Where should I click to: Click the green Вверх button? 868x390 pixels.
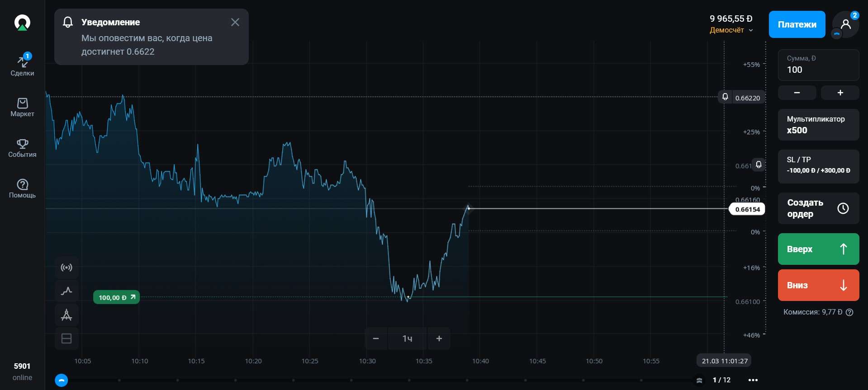click(818, 249)
